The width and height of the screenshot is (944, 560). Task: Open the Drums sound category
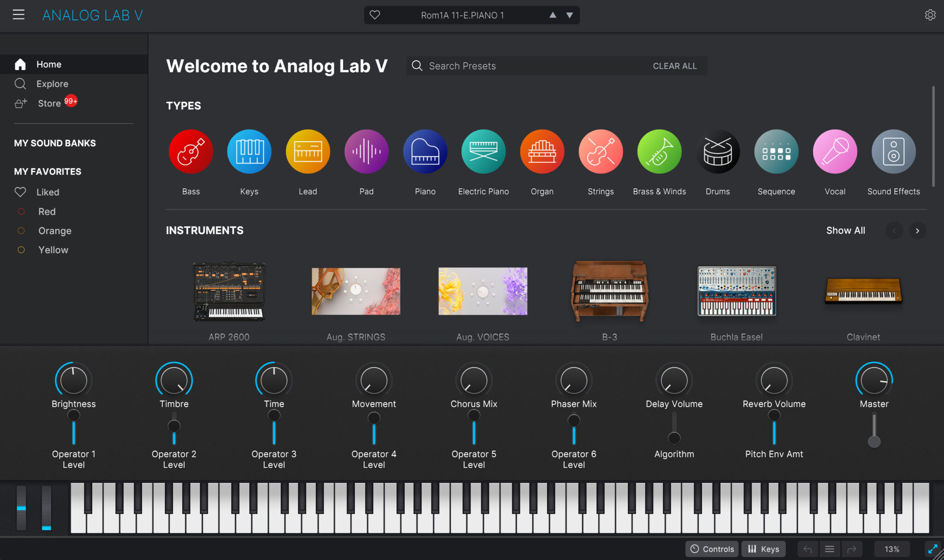(x=717, y=151)
